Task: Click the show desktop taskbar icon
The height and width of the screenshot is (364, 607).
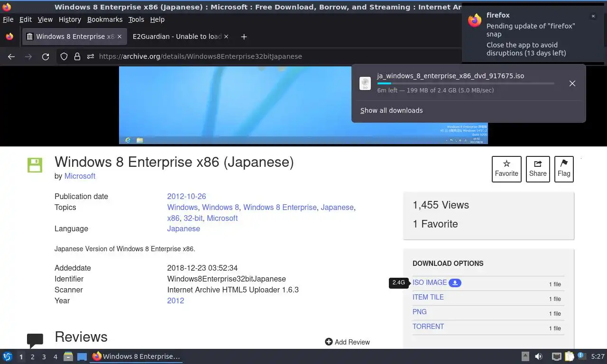Action: click(82, 356)
